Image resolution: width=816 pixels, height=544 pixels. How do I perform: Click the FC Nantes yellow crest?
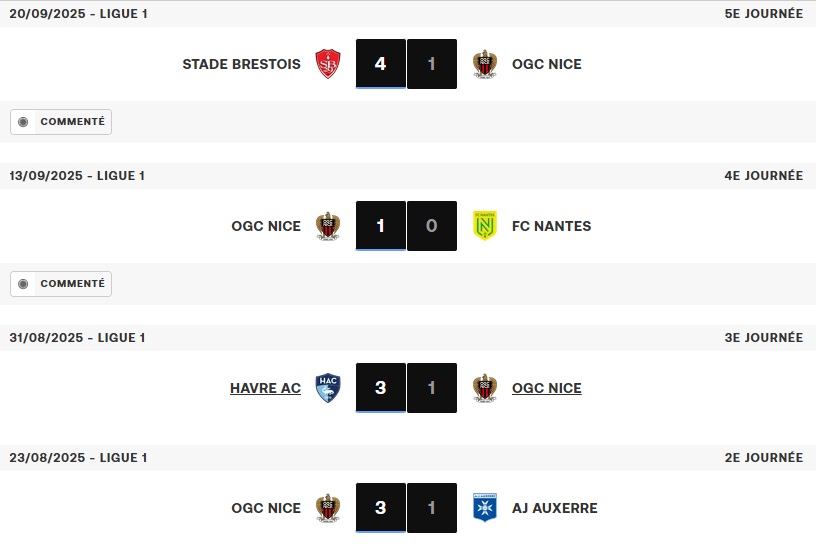[x=485, y=226]
